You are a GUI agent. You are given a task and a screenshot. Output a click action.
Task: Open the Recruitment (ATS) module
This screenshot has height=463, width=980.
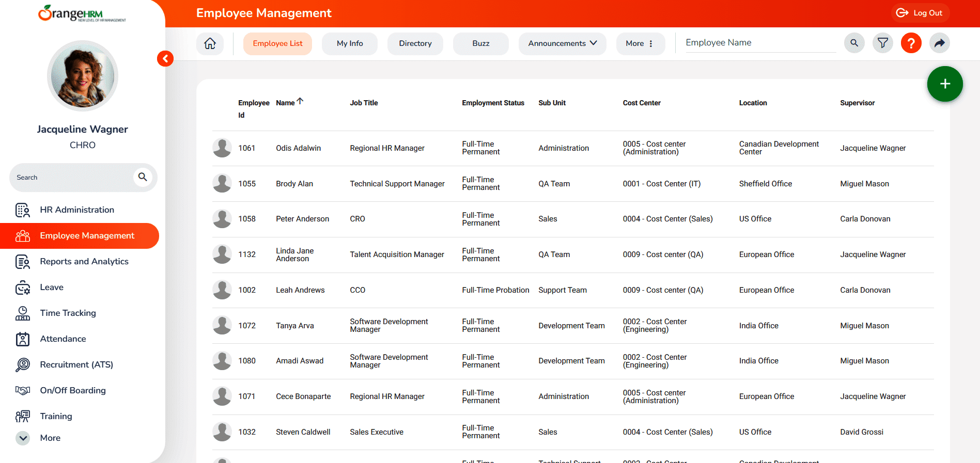[76, 364]
